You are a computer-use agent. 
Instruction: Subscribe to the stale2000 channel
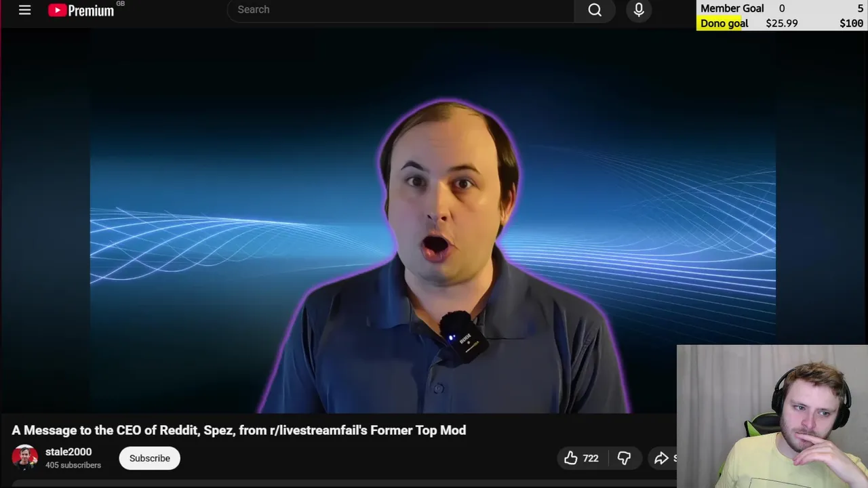pos(150,458)
